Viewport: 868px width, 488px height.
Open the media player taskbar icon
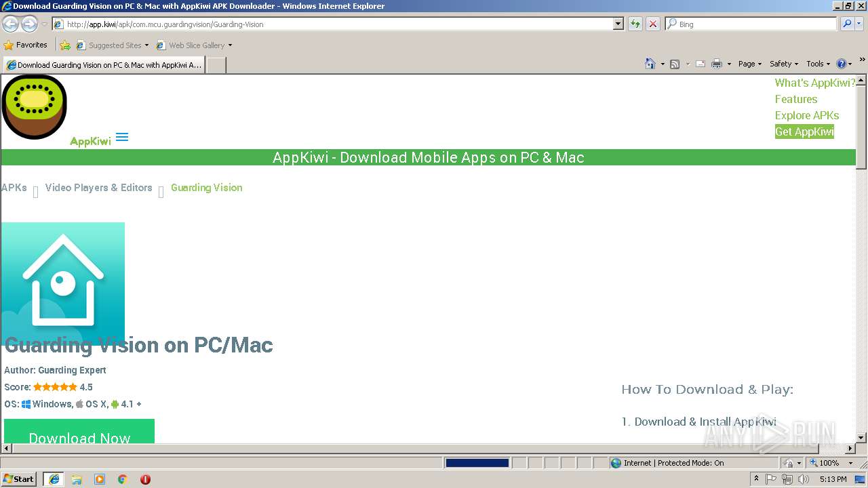click(100, 479)
